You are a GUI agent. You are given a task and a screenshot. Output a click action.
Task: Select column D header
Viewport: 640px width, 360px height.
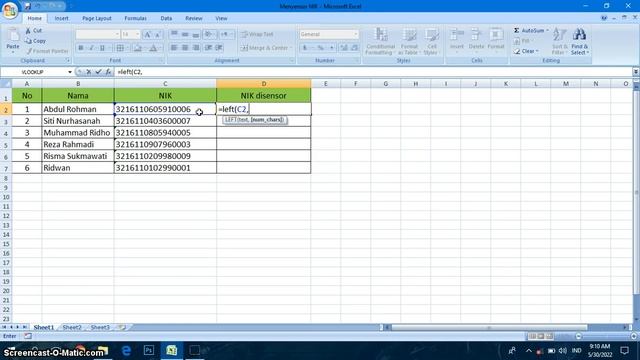pos(264,84)
